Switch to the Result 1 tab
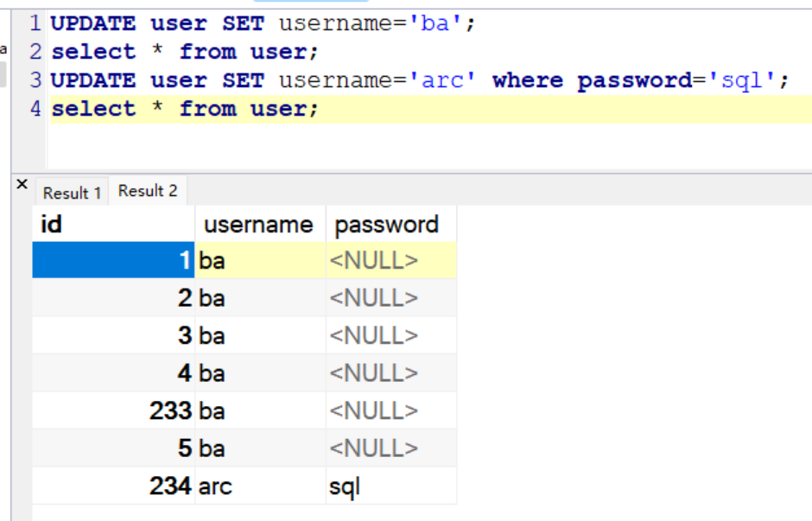Viewport: 812px width, 521px height. point(72,193)
